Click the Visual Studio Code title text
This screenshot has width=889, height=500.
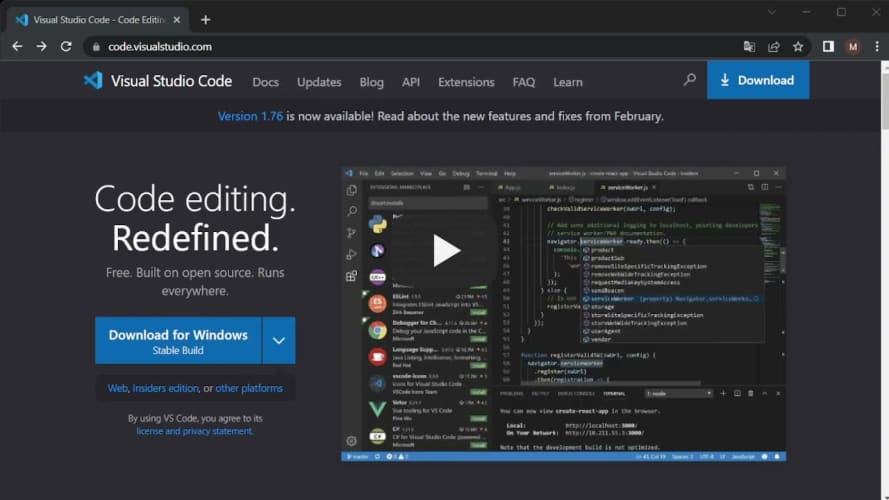tap(171, 80)
